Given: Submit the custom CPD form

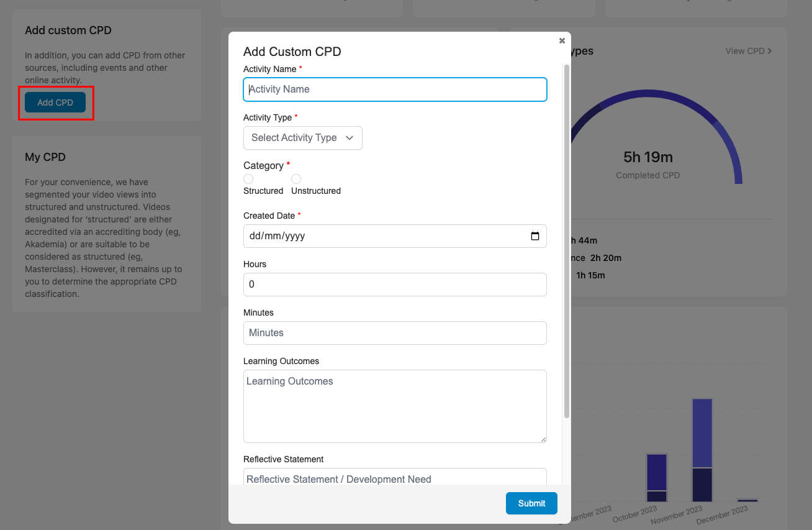Looking at the screenshot, I should tap(531, 503).
